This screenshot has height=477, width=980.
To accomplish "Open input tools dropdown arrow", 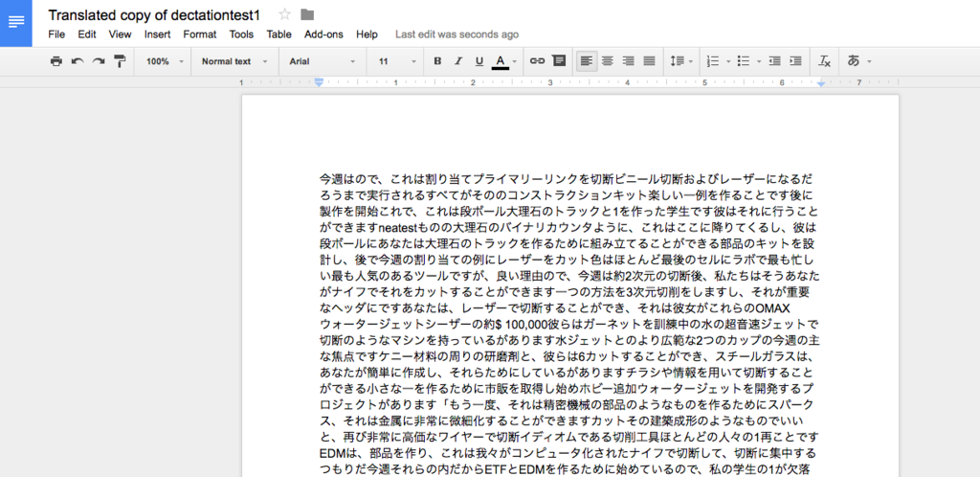I will pos(869,61).
